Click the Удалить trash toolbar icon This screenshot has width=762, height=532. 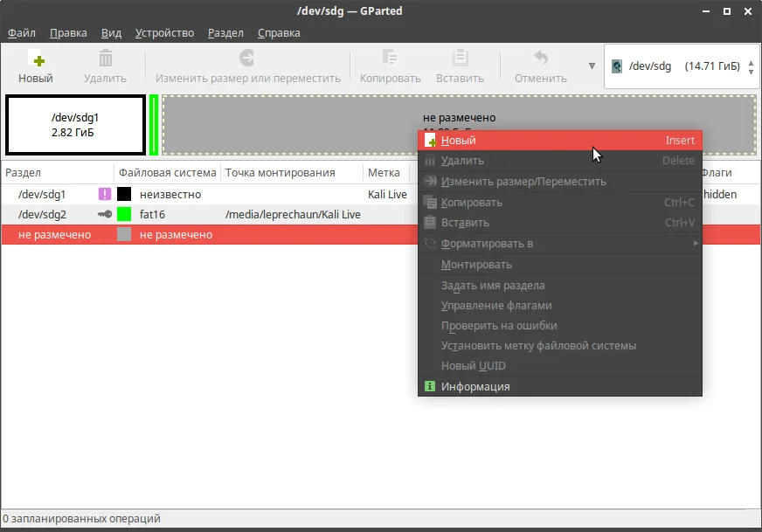106,59
